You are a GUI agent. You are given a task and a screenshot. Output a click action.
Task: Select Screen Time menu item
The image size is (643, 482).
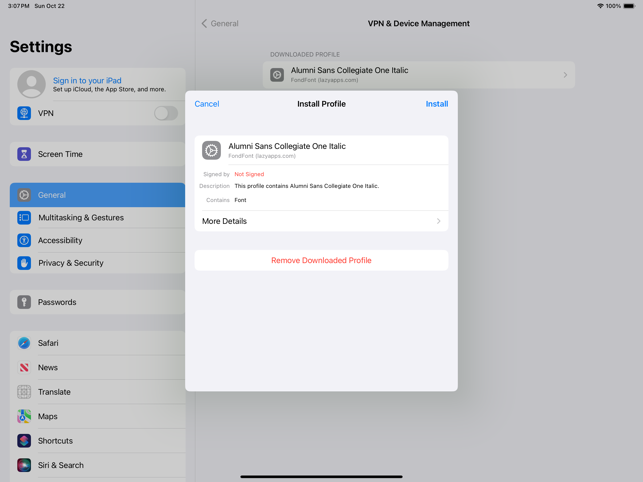[97, 154]
